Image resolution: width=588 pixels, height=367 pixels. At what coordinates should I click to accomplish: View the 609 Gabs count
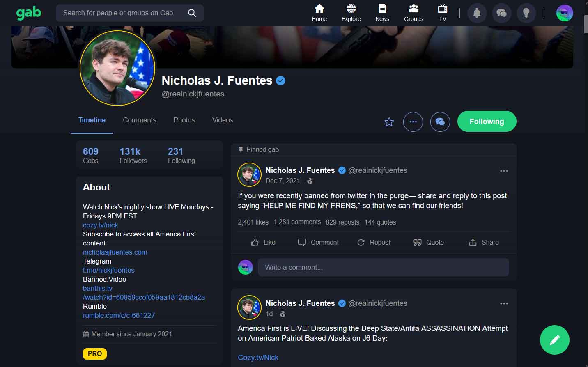[x=91, y=156]
